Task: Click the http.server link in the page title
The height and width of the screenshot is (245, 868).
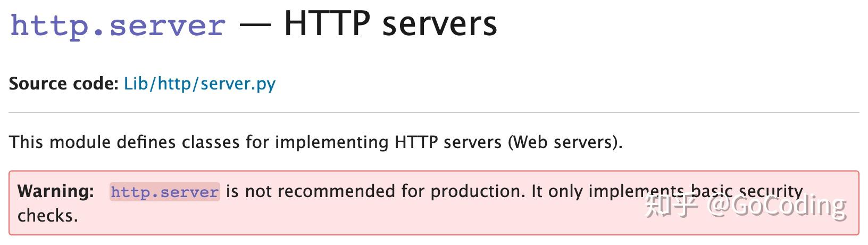Action: (x=118, y=25)
